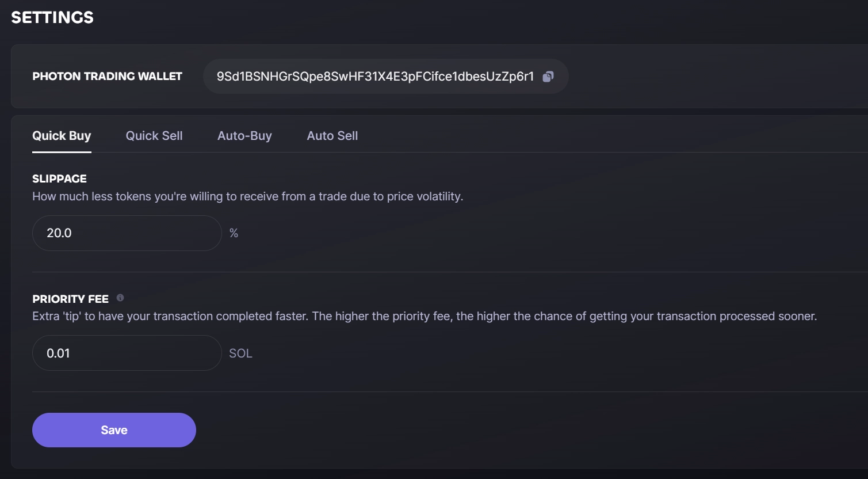Click divider line above the Save button
The height and width of the screenshot is (479, 868).
click(449, 391)
